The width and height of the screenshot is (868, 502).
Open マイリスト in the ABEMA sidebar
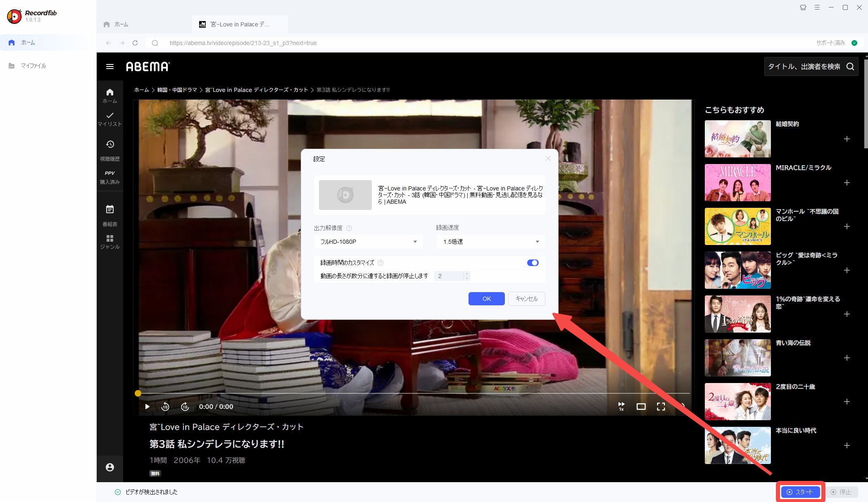coord(110,119)
